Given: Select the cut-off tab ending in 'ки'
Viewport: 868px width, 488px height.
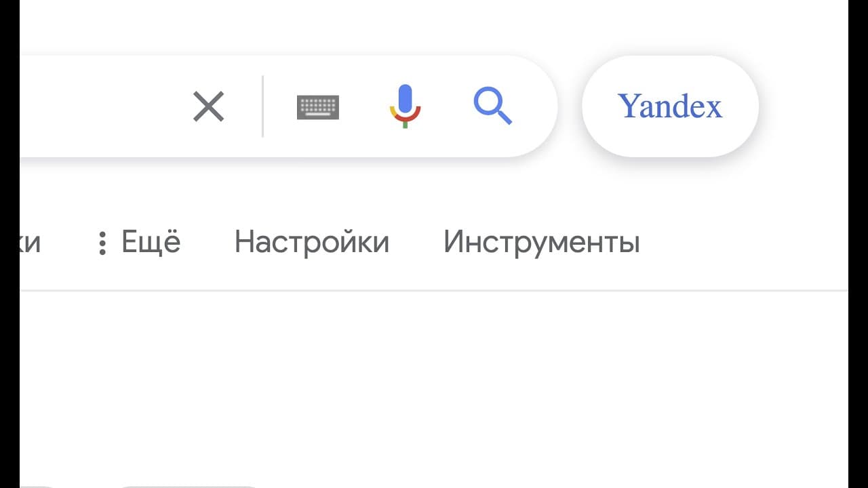Looking at the screenshot, I should [30, 243].
